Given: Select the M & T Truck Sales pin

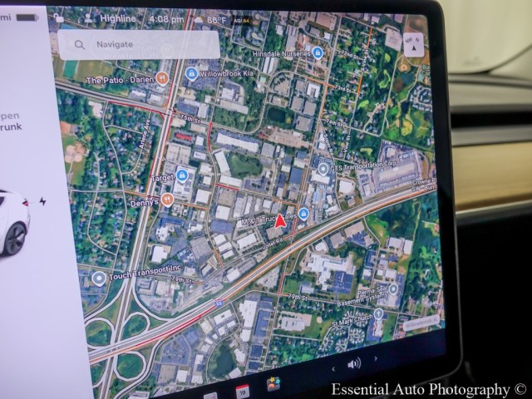Looking at the screenshot, I should (x=303, y=214).
